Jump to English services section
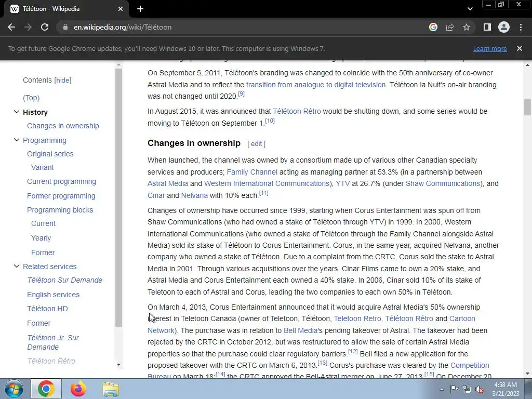532x399 pixels. click(x=54, y=295)
